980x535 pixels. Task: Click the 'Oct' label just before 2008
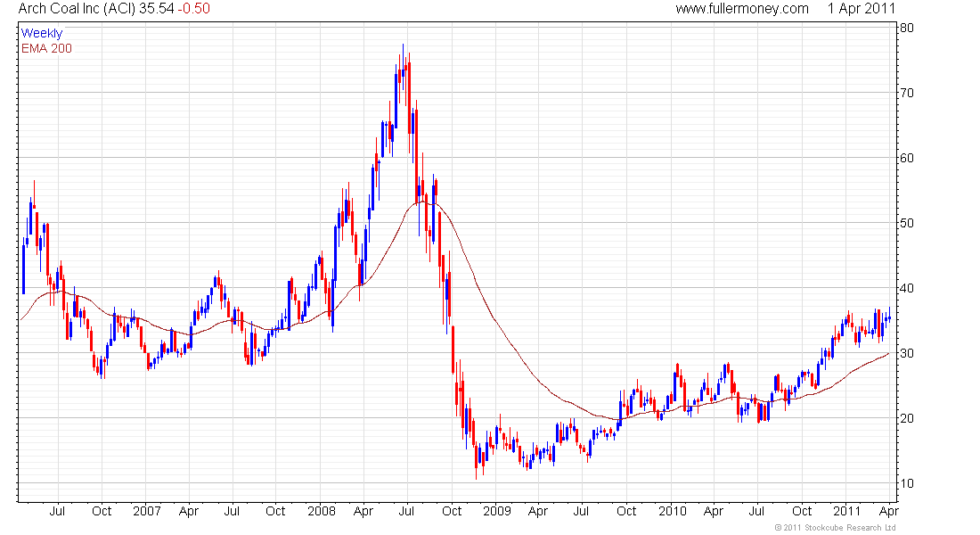[x=275, y=511]
